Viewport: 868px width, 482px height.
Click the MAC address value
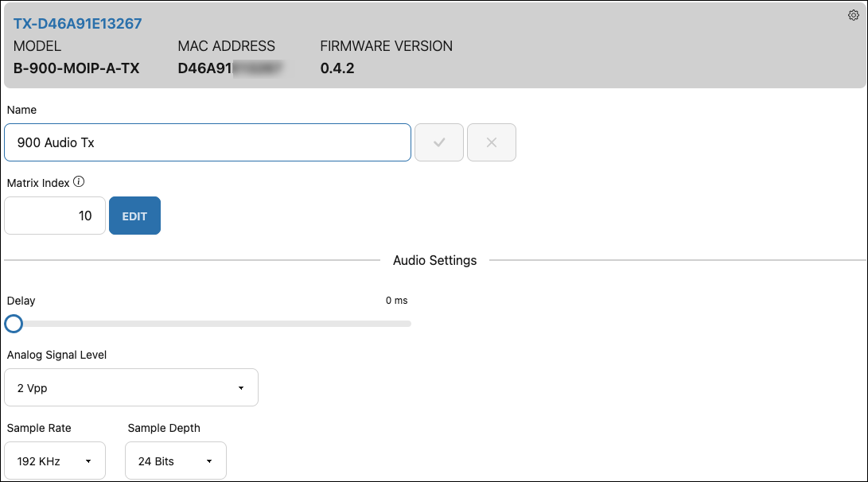pyautogui.click(x=231, y=68)
